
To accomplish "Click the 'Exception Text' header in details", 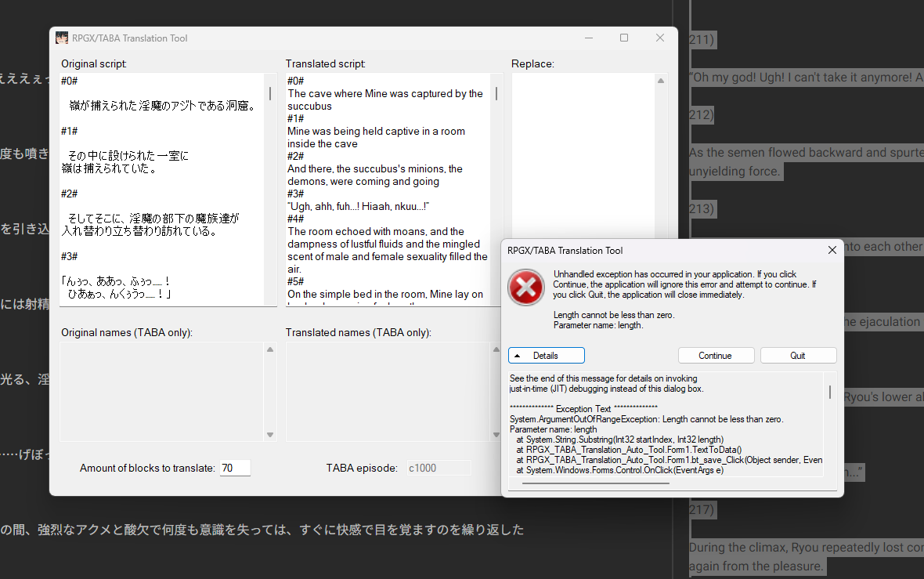I will point(583,409).
